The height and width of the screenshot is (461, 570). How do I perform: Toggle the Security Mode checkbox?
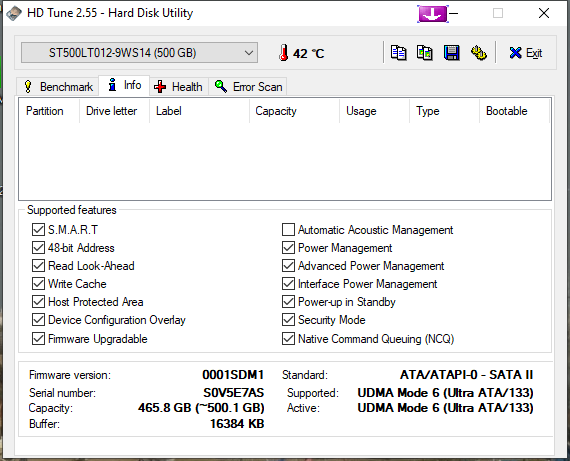point(288,320)
